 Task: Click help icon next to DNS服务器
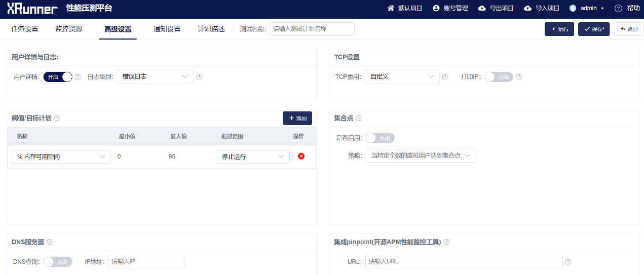[x=50, y=242]
